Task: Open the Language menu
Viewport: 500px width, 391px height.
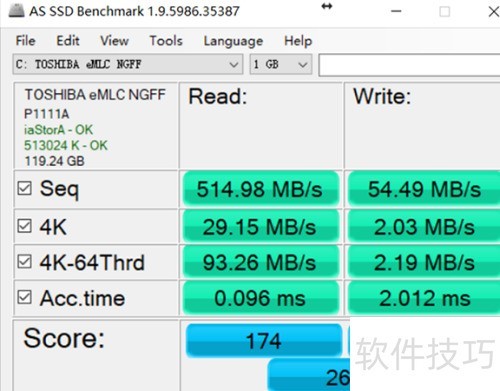Action: tap(233, 41)
